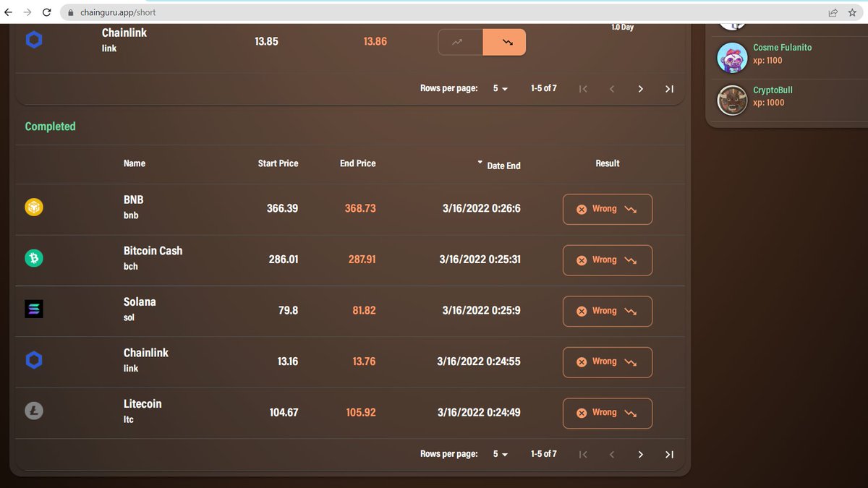Go to last page in upper table
Image resolution: width=868 pixels, height=488 pixels.
(x=669, y=89)
